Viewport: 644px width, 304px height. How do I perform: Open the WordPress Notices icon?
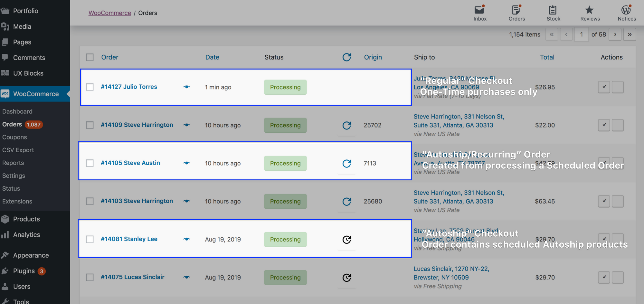point(626,10)
